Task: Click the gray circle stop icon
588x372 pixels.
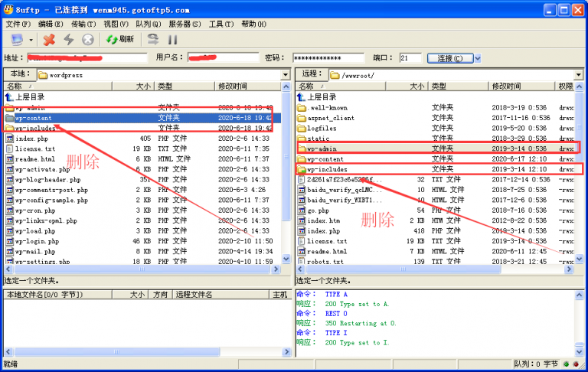Action: click(x=88, y=39)
